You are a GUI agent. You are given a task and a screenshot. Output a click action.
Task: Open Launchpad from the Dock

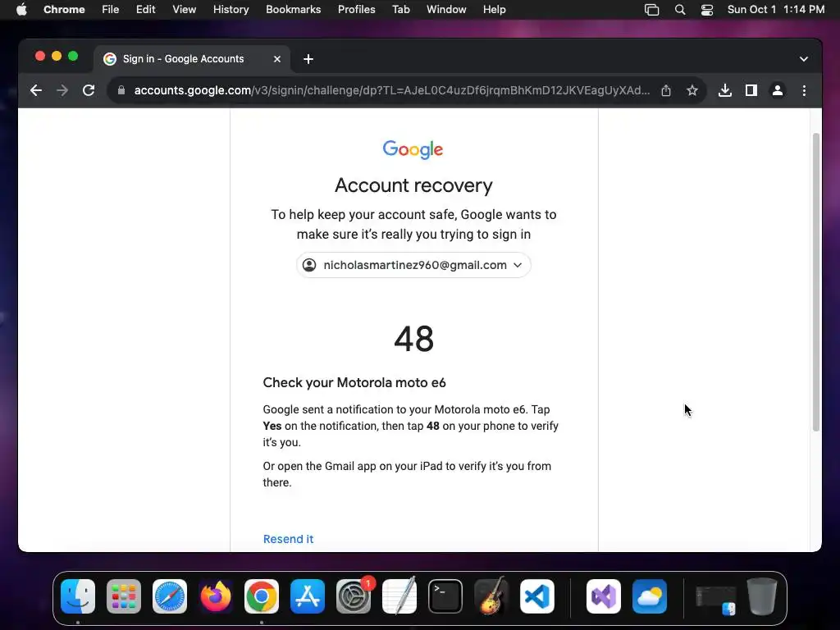pos(124,596)
